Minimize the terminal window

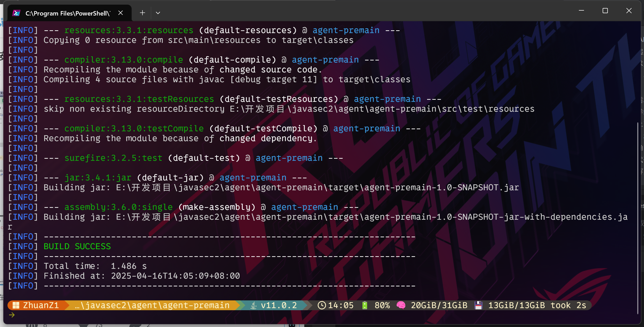(581, 11)
